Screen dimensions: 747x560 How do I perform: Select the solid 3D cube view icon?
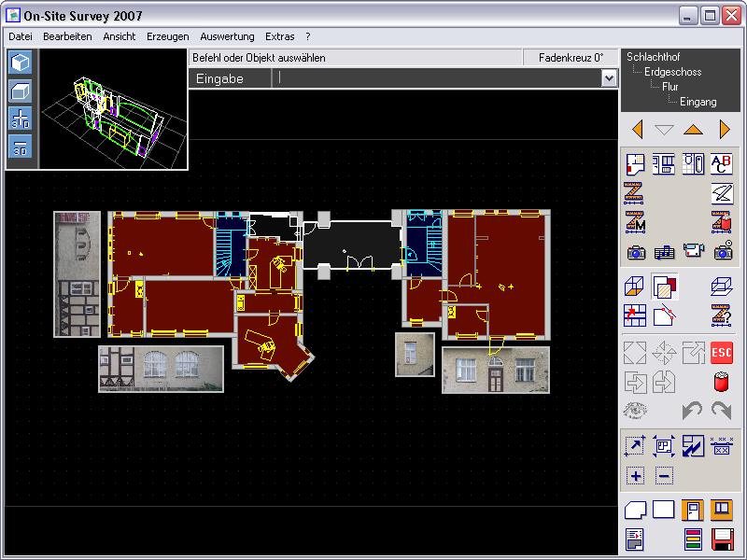click(20, 63)
